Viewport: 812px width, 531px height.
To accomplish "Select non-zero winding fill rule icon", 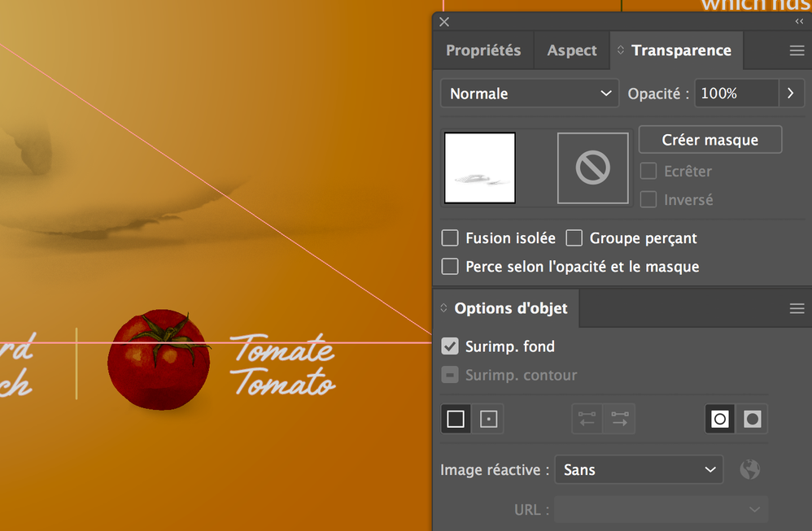I will (720, 419).
